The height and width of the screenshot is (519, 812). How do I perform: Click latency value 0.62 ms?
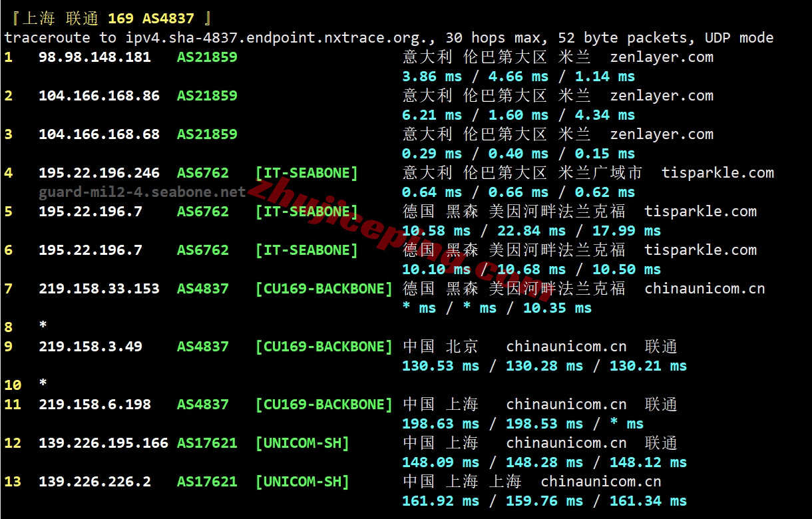(605, 192)
